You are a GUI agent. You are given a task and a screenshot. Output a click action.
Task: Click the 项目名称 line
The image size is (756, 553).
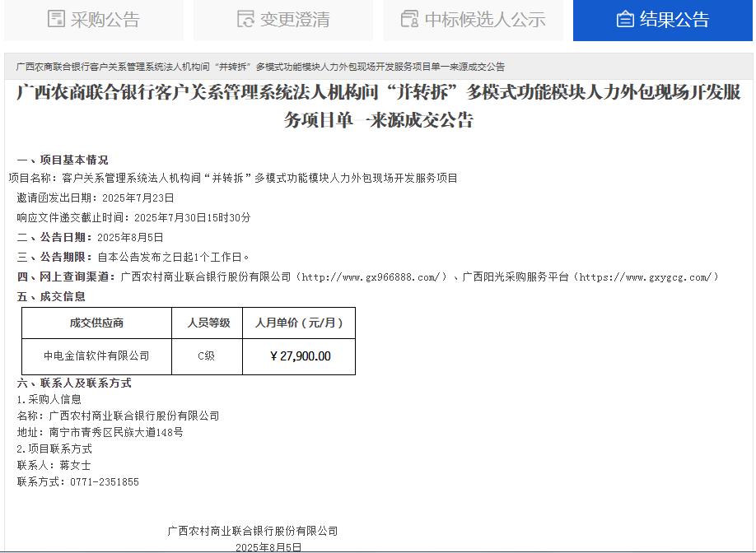[x=233, y=179]
